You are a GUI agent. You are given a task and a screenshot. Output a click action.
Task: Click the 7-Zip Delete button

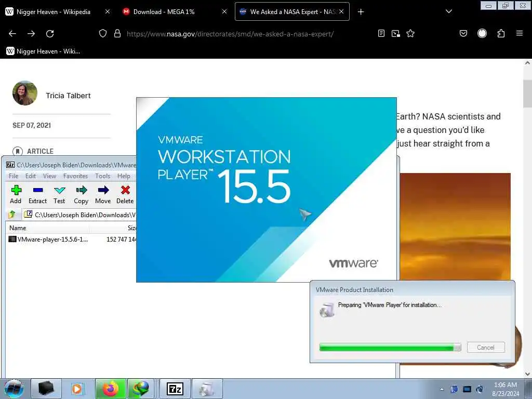click(x=125, y=194)
